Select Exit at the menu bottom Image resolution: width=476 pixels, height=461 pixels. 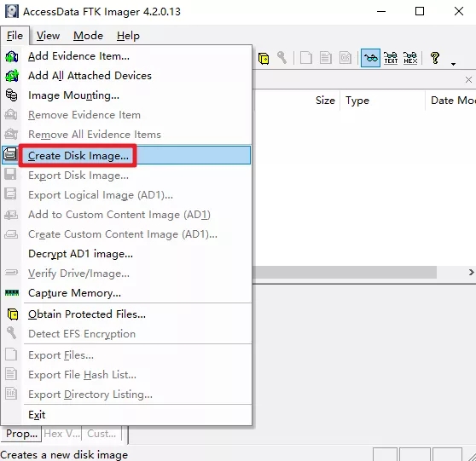click(x=37, y=414)
